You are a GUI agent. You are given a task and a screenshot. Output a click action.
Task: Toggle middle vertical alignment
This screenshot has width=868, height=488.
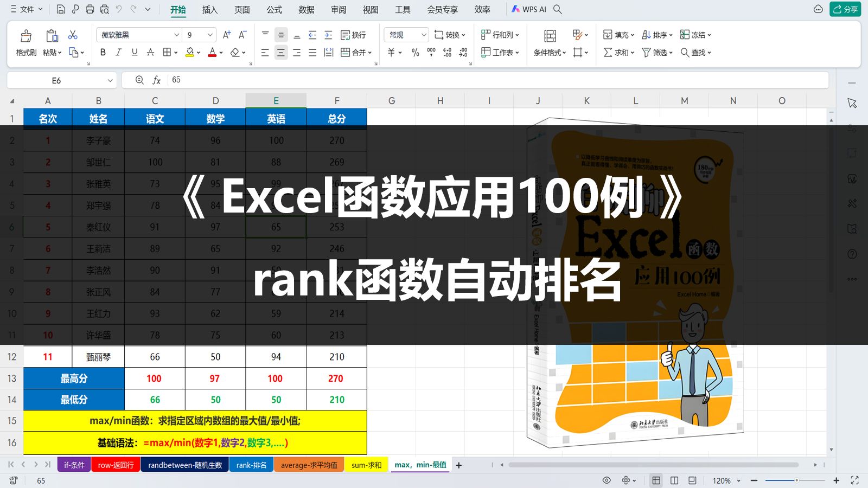[280, 35]
